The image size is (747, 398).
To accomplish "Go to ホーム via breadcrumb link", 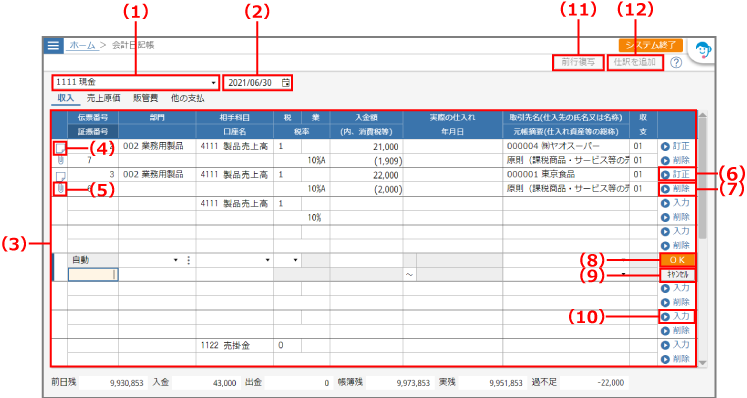I will click(83, 45).
